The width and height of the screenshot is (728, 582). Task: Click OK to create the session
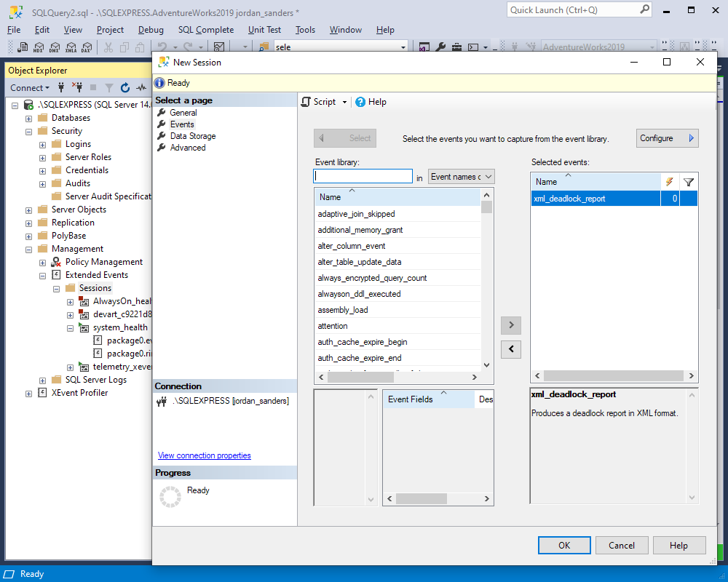(564, 546)
